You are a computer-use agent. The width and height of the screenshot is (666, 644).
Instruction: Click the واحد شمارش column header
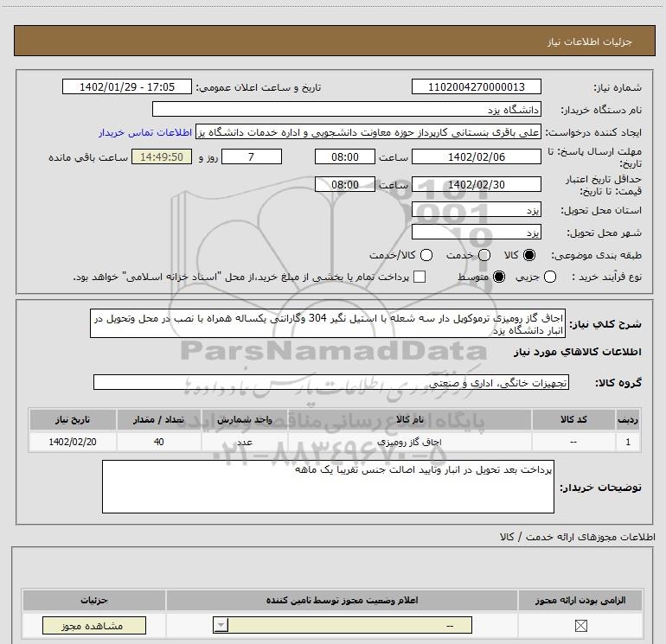[245, 419]
